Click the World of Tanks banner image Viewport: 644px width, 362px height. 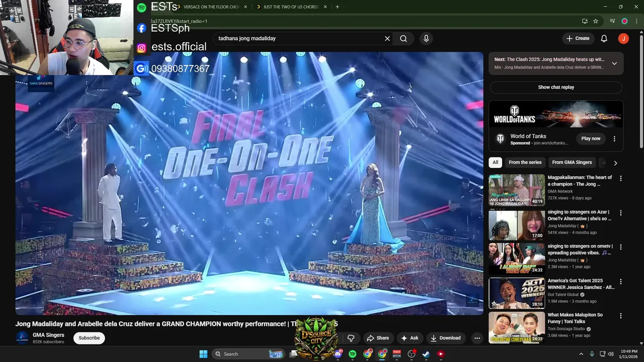pyautogui.click(x=556, y=114)
